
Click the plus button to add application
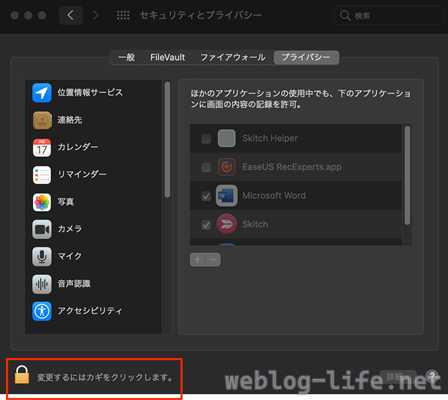coord(198,260)
